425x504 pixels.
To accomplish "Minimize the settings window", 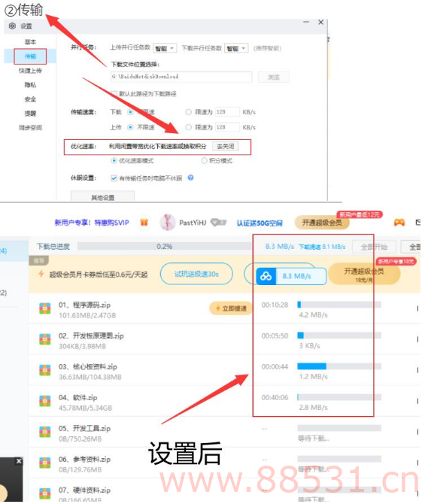I will [306, 22].
